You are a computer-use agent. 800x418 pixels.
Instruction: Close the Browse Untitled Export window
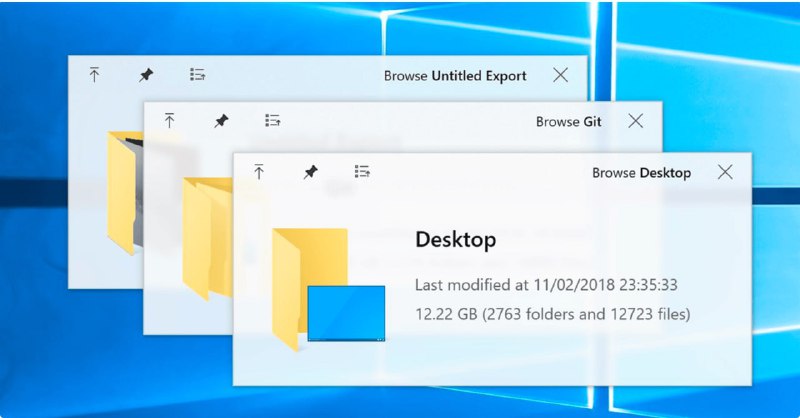pos(561,75)
